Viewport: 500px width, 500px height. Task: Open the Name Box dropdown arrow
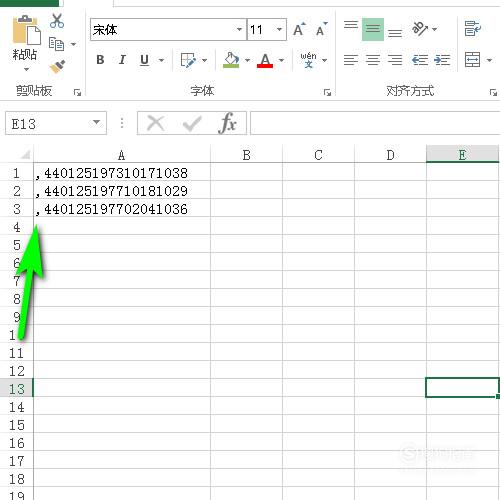(x=97, y=122)
